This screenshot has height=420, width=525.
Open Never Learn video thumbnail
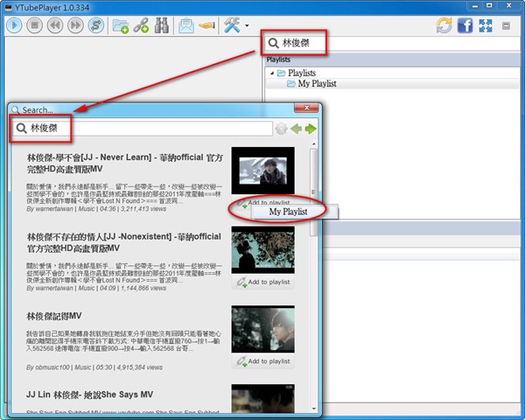point(262,171)
